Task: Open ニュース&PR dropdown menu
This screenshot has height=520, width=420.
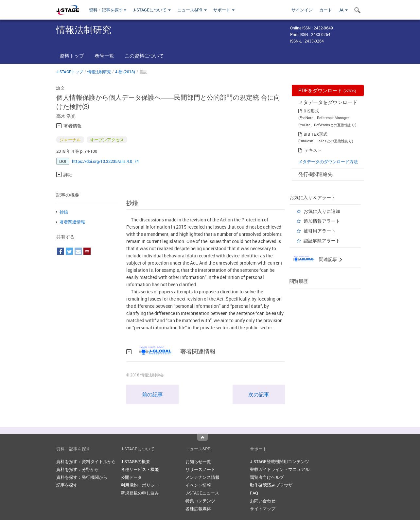Action: pos(192,10)
